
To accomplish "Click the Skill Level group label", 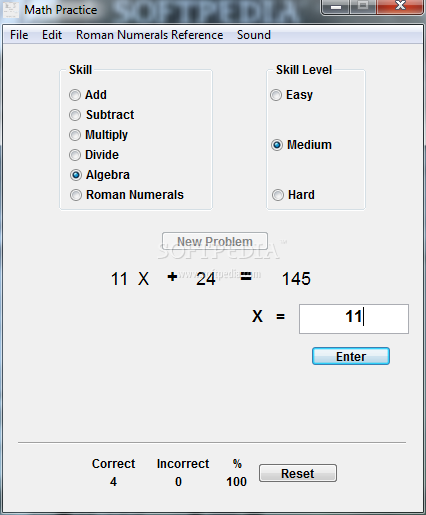I will [304, 70].
